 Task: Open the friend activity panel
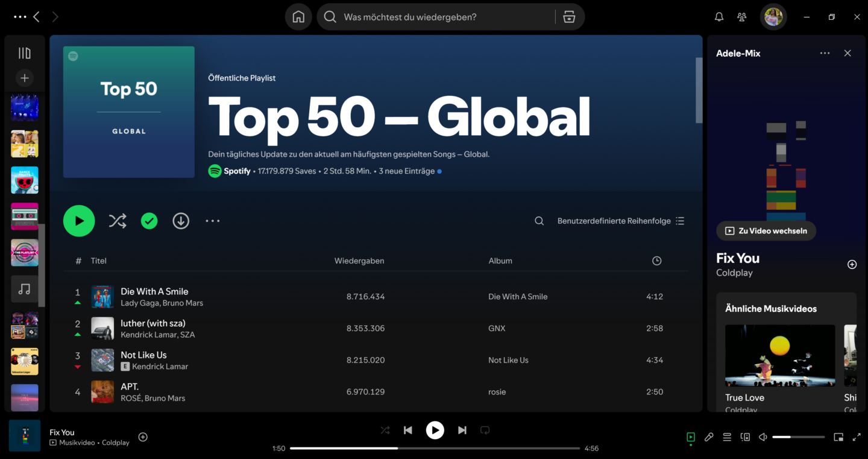(x=741, y=16)
